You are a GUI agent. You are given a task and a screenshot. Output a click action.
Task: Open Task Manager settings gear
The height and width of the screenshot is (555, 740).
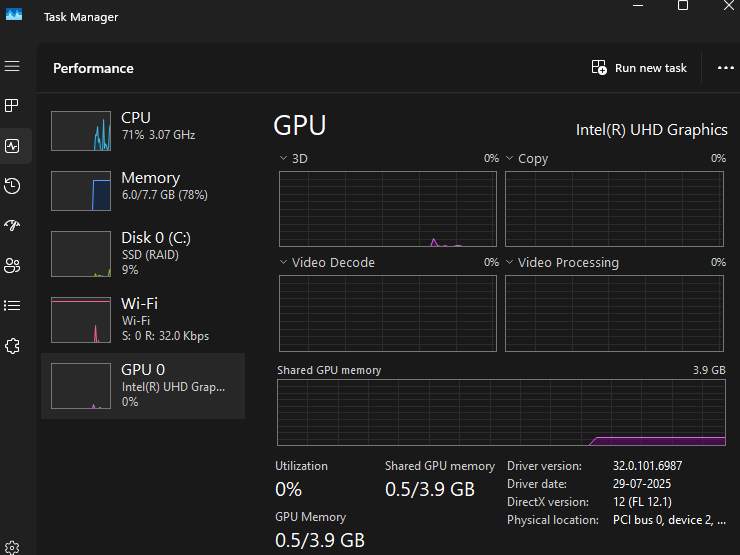(12, 547)
